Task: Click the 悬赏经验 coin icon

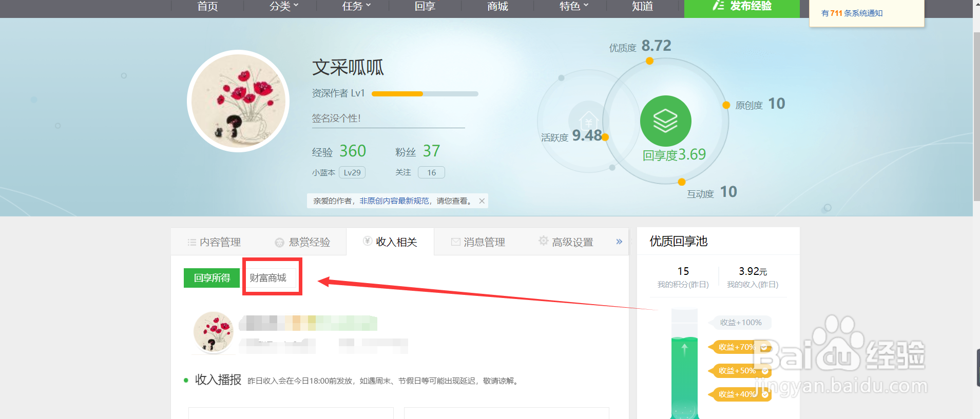Action: 279,242
